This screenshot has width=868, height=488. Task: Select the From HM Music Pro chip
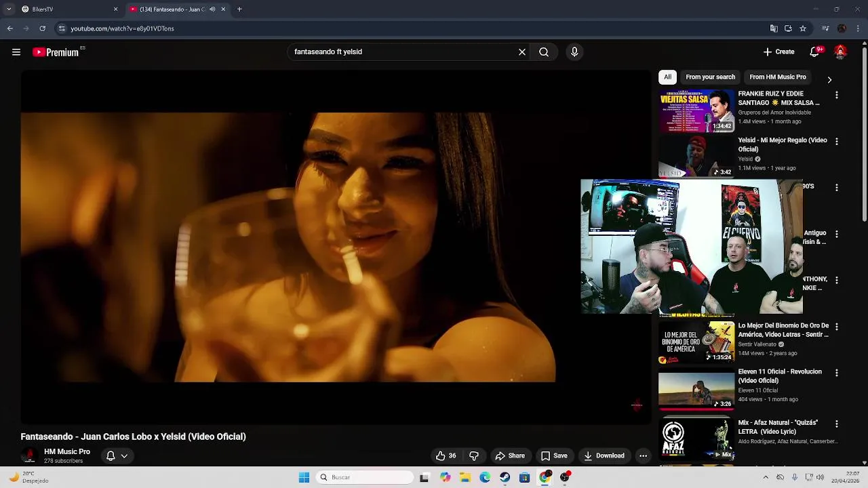[778, 77]
